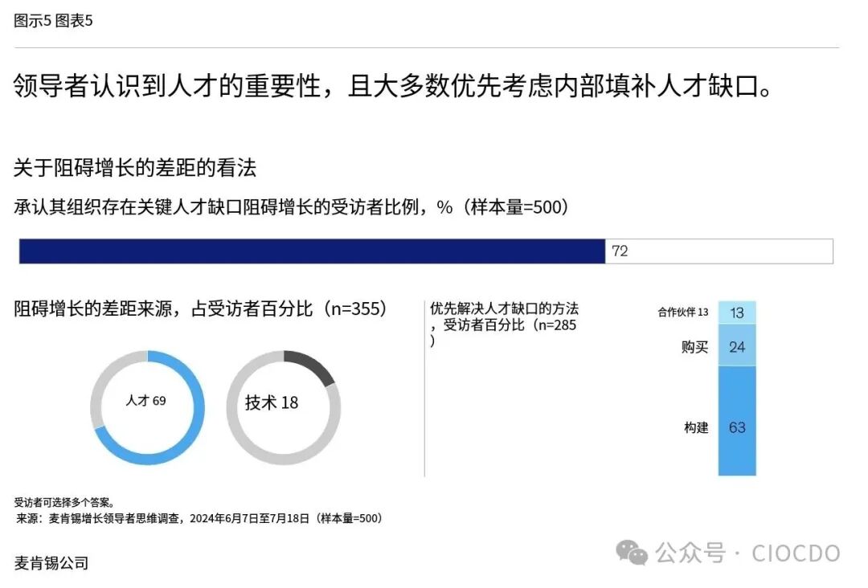This screenshot has width=868, height=588.
Task: Click the 合作伙伴 13 label
Action: (x=683, y=312)
